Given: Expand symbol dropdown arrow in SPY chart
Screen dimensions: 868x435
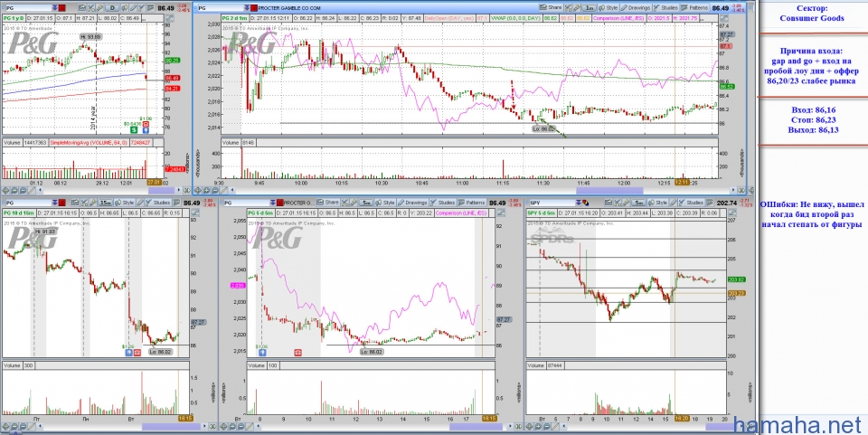Looking at the screenshot, I should (579, 203).
